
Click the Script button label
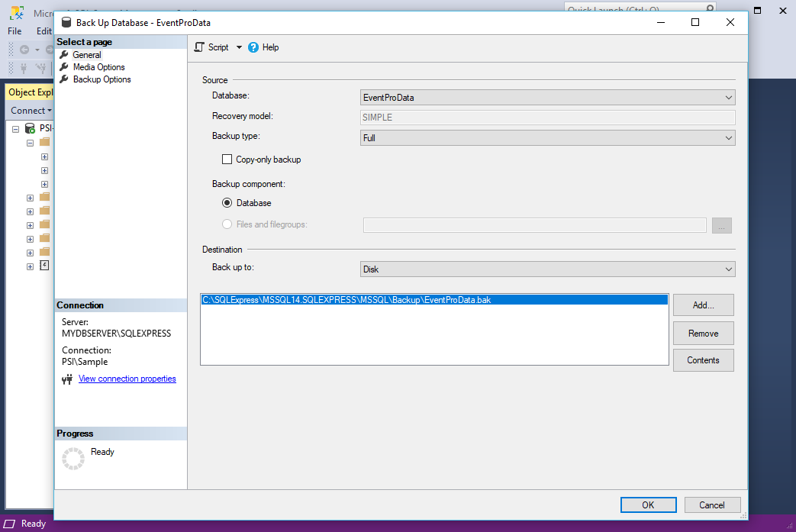tap(218, 47)
